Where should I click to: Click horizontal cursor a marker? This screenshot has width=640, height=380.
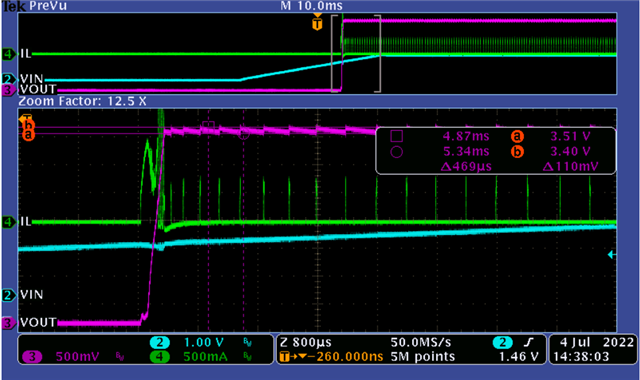click(x=28, y=135)
